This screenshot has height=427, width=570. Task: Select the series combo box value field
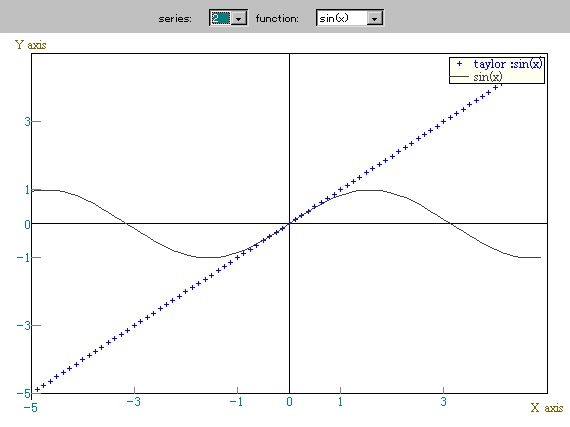point(221,18)
